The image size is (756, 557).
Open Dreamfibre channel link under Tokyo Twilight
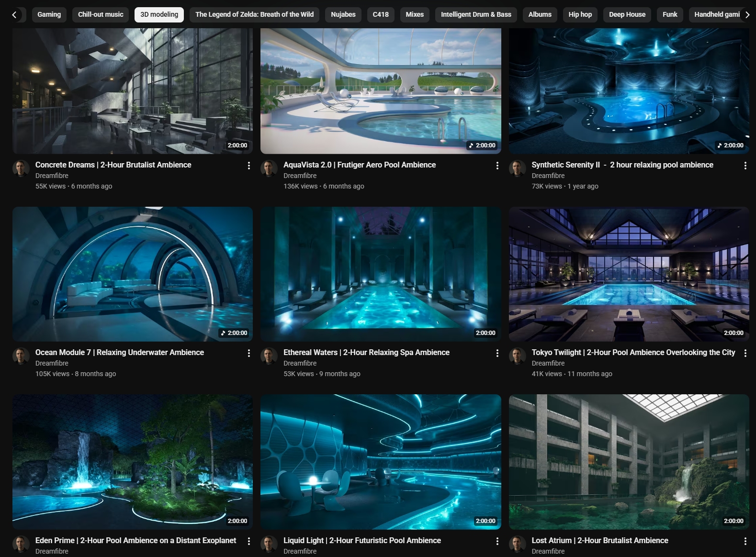tap(548, 363)
